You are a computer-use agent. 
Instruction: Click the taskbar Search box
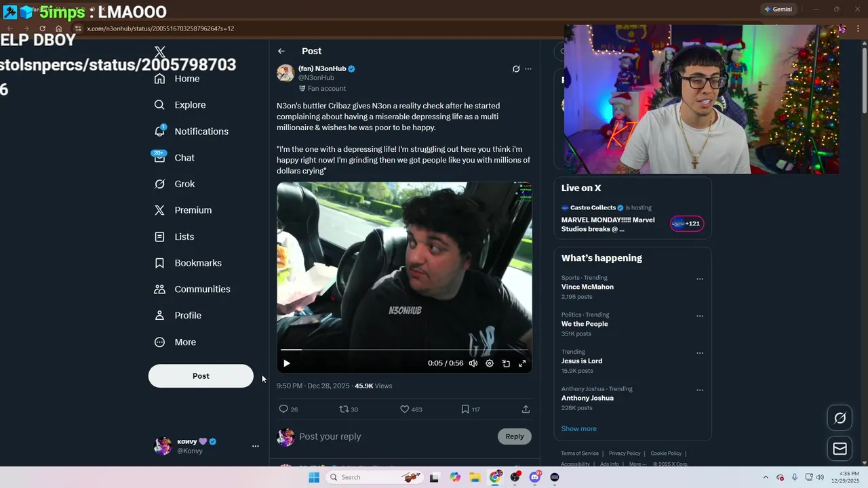(374, 477)
